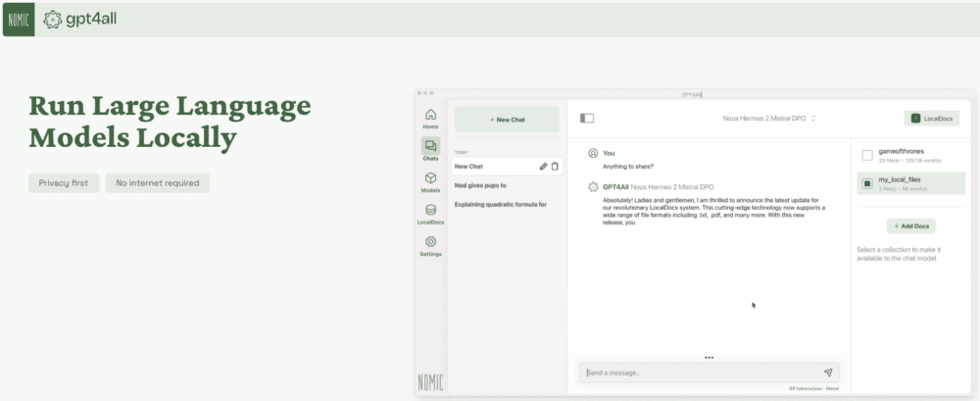Uncheck the my_local_files collection checkbox
The image size is (980, 401).
867,183
